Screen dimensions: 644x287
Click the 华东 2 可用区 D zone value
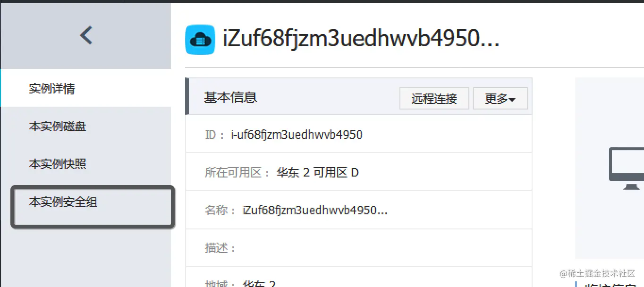tap(317, 173)
